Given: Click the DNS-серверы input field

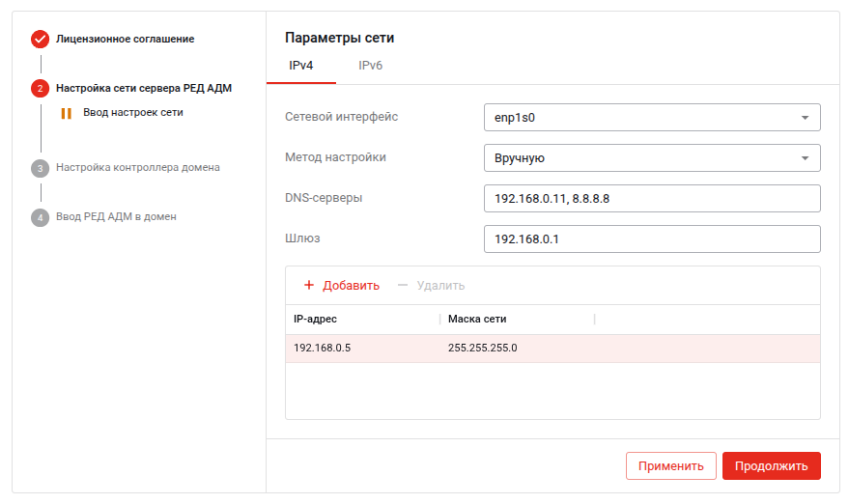Looking at the screenshot, I should [x=651, y=199].
